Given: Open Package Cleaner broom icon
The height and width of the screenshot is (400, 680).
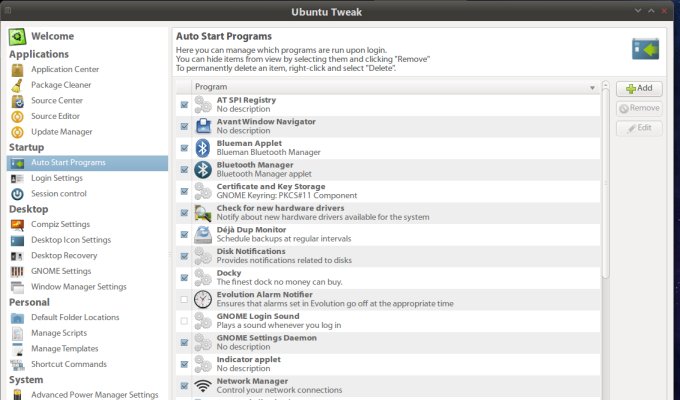Looking at the screenshot, I should point(17,85).
